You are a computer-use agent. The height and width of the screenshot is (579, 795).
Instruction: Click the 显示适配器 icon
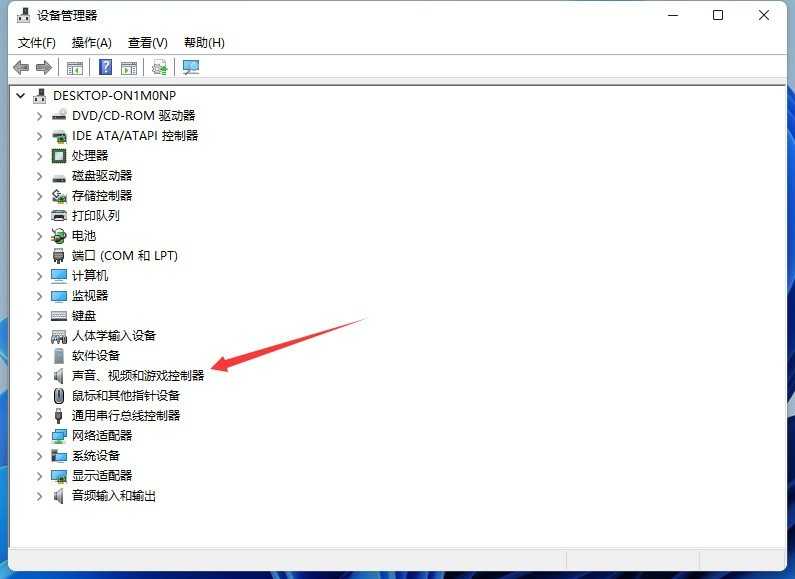59,476
